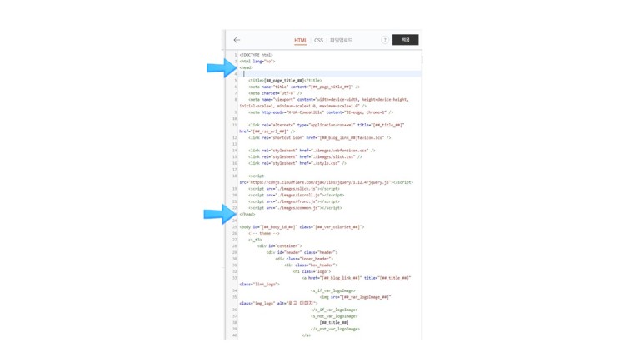Place cursor on the empty highlighted line 4
The width and height of the screenshot is (644, 362).
(330, 74)
